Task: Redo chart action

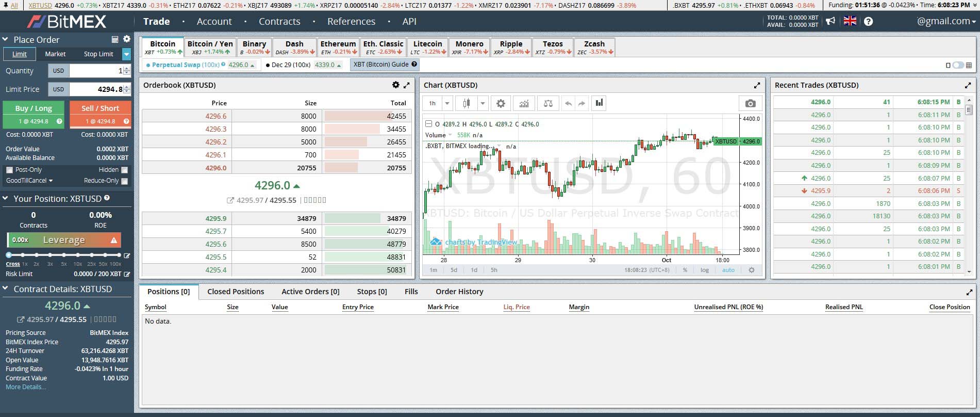Action: pos(582,103)
